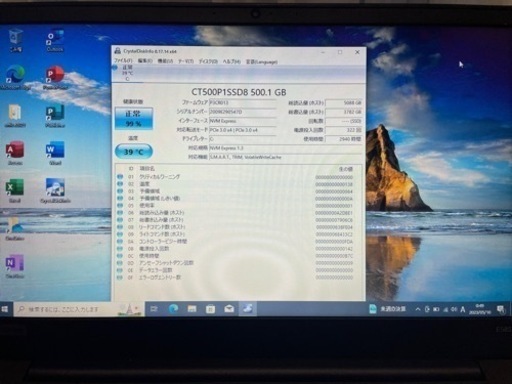Screen dimensions: 512x384
Task: Open the 言語 (Language) menu
Action: coord(262,62)
